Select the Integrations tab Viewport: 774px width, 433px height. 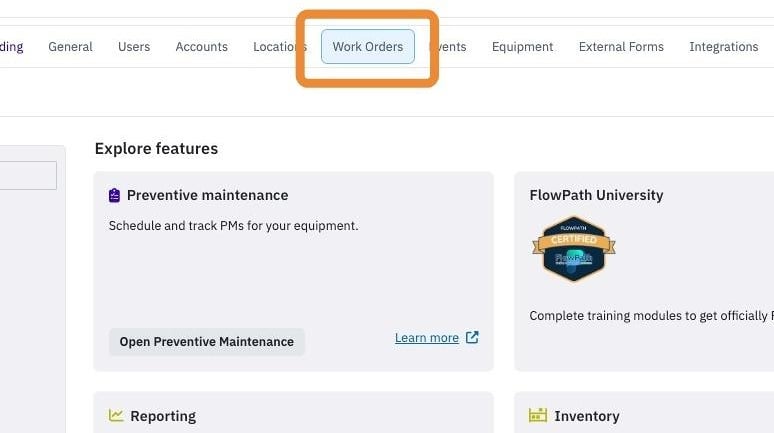[x=724, y=46]
